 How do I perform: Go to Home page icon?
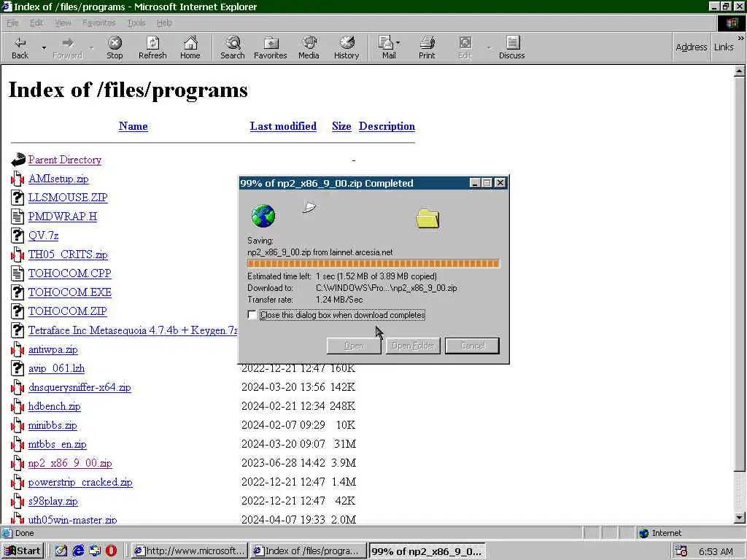coord(190,47)
